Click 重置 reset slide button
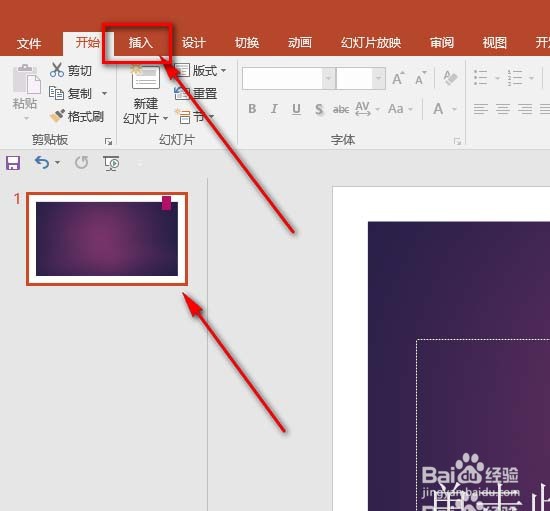 tap(196, 94)
